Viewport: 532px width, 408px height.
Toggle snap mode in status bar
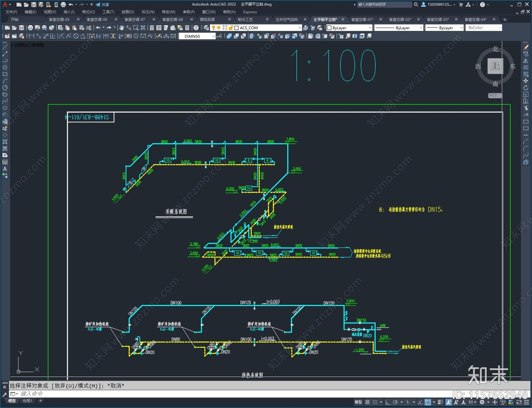(x=375, y=402)
